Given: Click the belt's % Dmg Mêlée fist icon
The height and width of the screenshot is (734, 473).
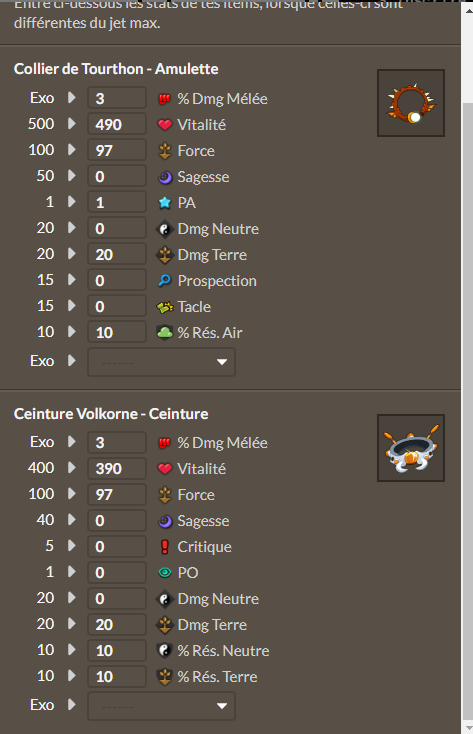Looking at the screenshot, I should point(164,443).
